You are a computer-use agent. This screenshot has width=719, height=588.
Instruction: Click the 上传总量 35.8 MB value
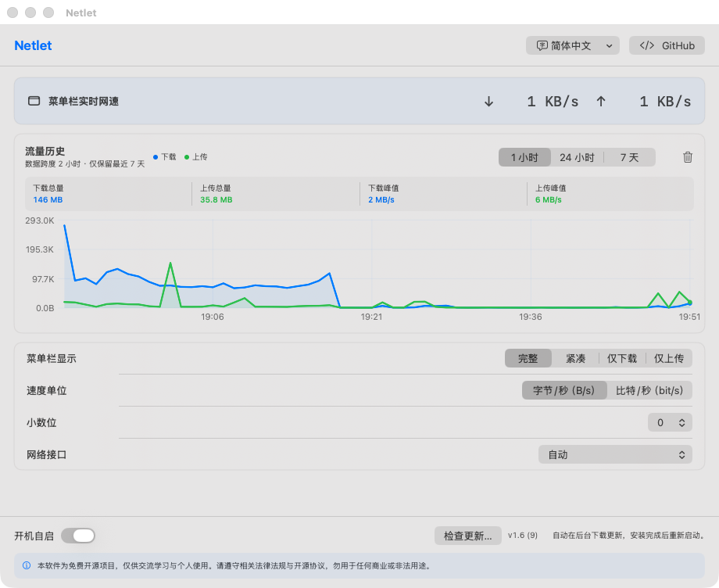coord(216,199)
